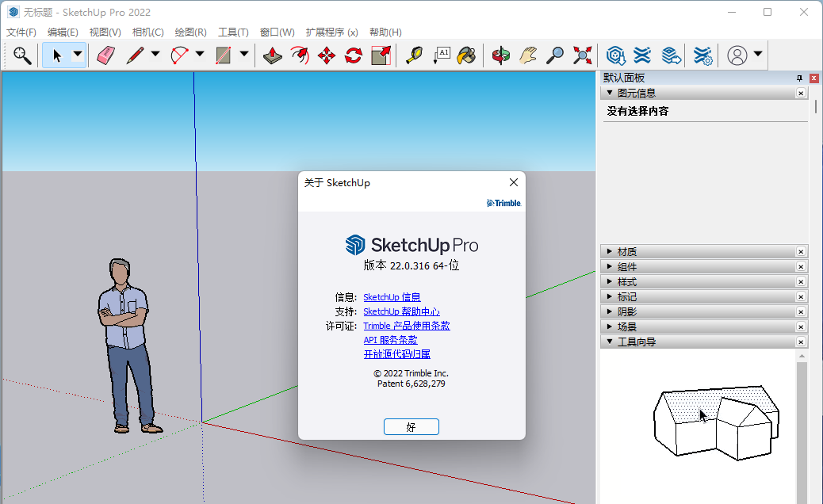Image resolution: width=823 pixels, height=504 pixels.
Task: Choose the Arc drawing tool
Action: tap(179, 55)
